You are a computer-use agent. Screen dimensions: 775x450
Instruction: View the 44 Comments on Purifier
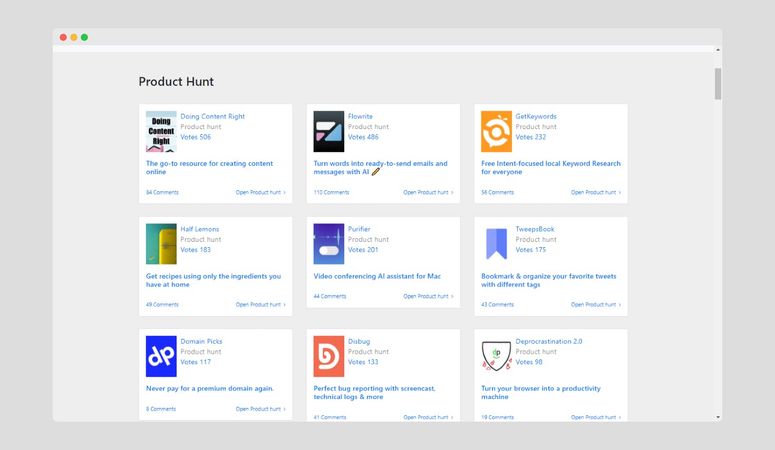[330, 296]
